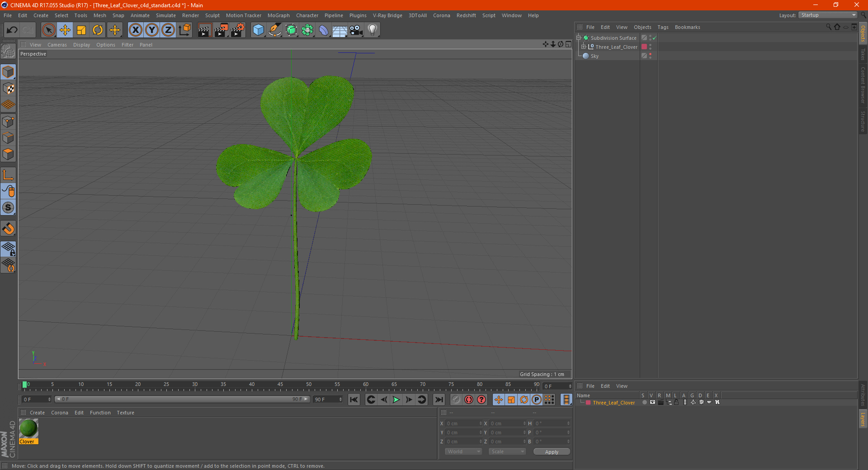Open the deformer Bend icon

click(324, 30)
